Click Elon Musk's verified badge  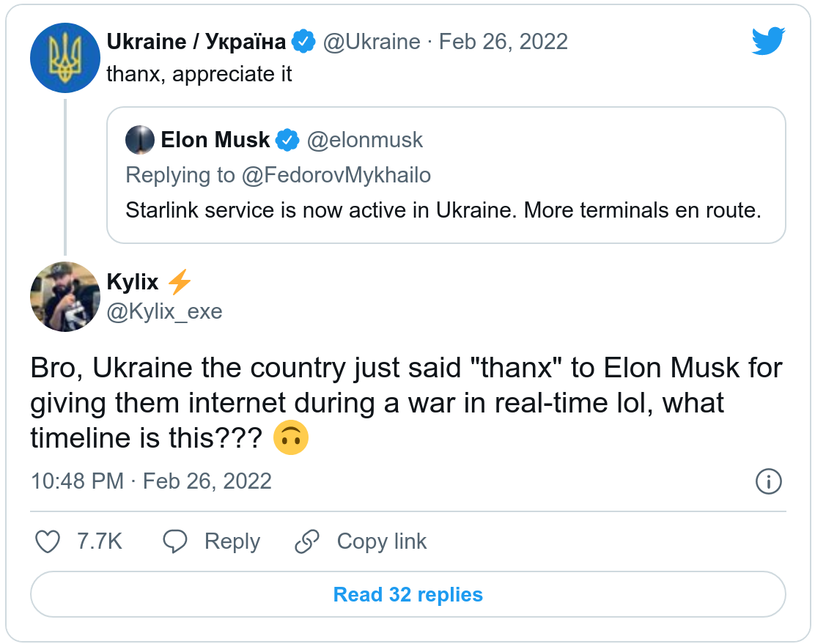coord(287,139)
